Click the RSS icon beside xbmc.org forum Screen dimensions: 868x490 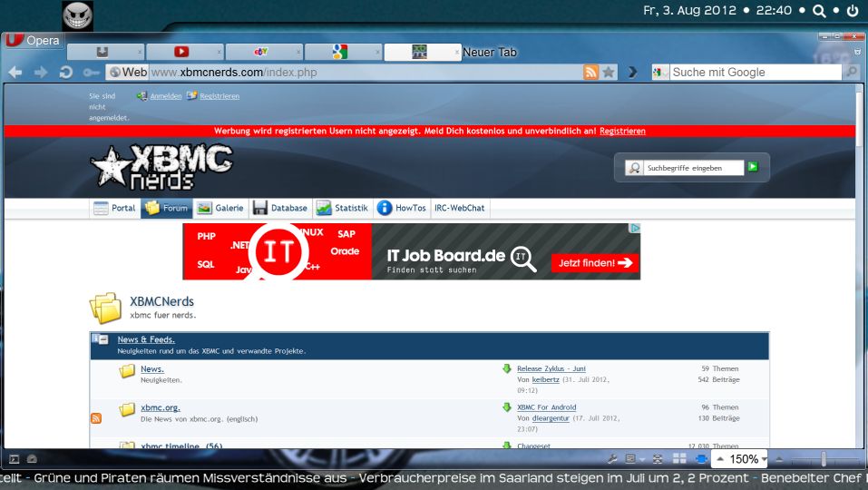(96, 418)
